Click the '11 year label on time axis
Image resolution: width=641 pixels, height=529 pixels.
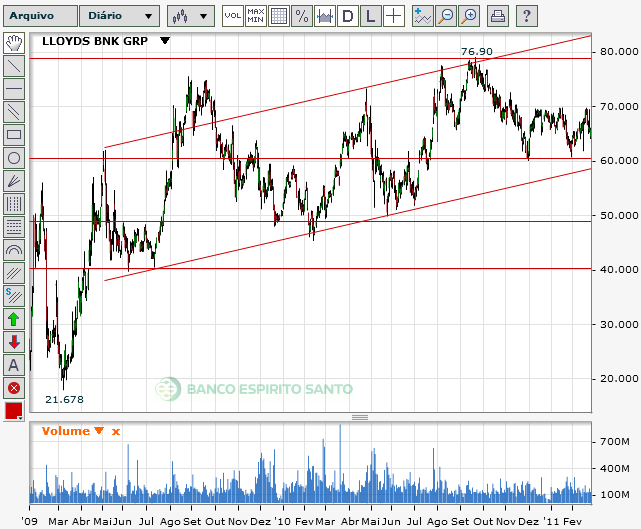(551, 522)
